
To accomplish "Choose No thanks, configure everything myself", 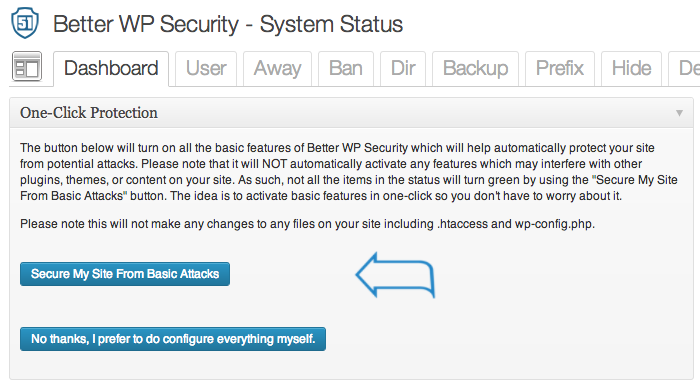I will (x=173, y=339).
